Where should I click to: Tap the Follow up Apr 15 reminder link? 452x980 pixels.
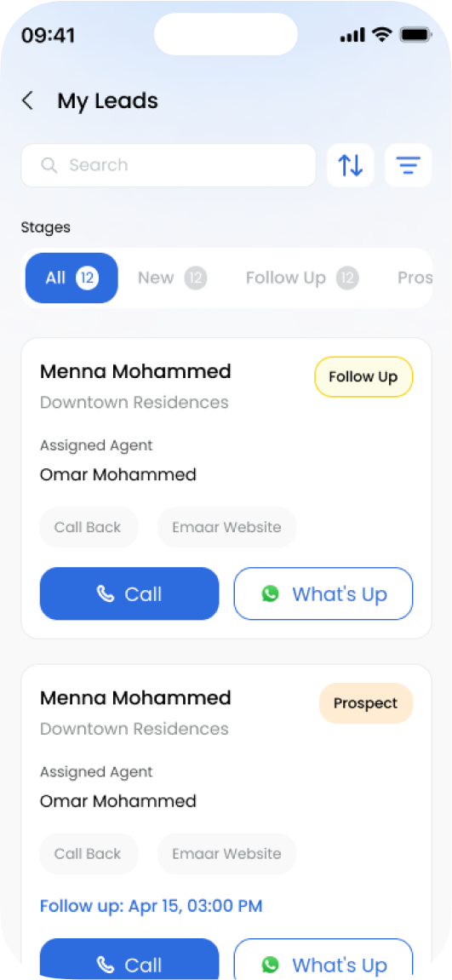tap(152, 906)
